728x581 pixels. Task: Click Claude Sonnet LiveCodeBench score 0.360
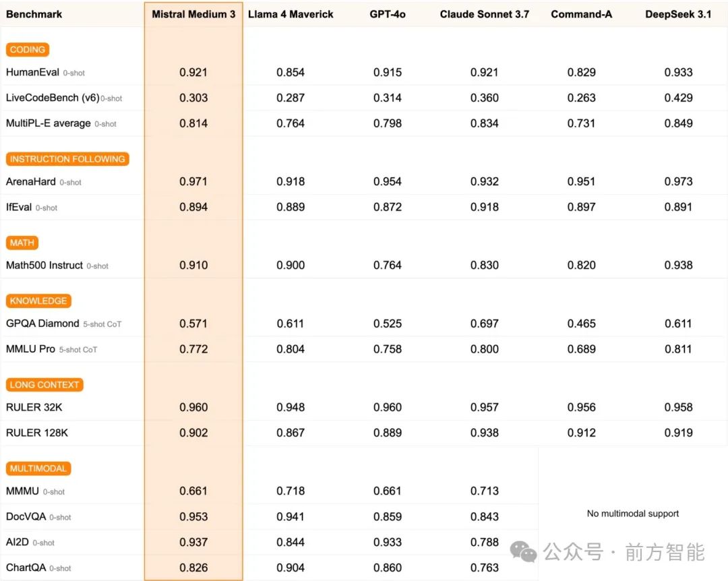(485, 98)
